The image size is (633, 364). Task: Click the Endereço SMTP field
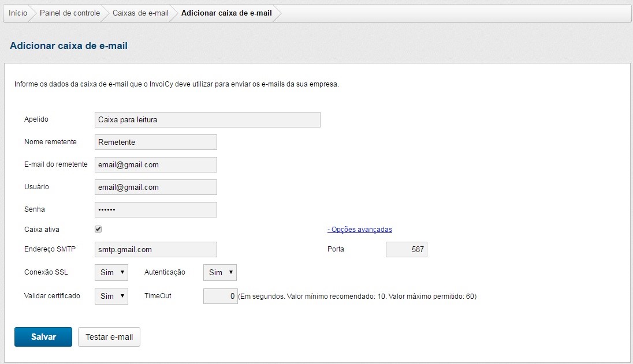[x=155, y=249]
